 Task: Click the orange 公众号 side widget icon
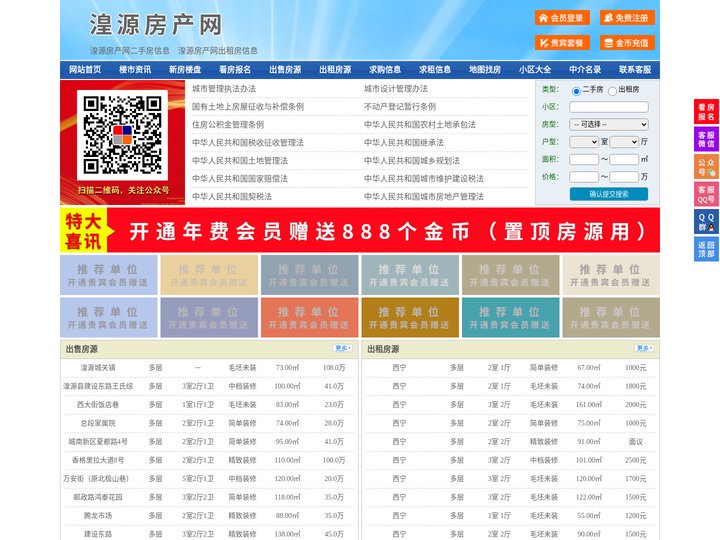point(706,167)
